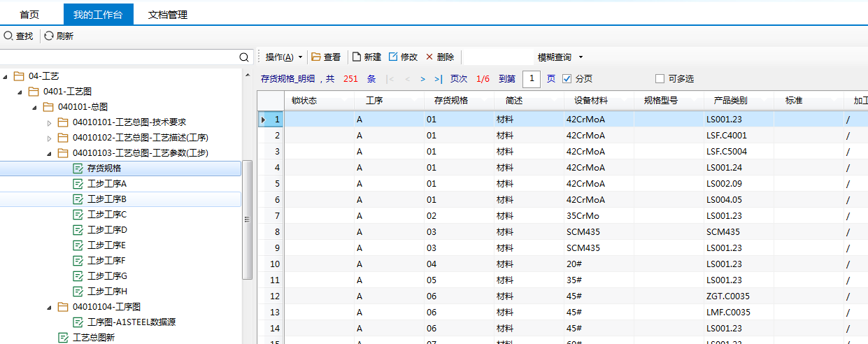
Task: Click the 查找 search magnifier icon
Action: (x=8, y=36)
